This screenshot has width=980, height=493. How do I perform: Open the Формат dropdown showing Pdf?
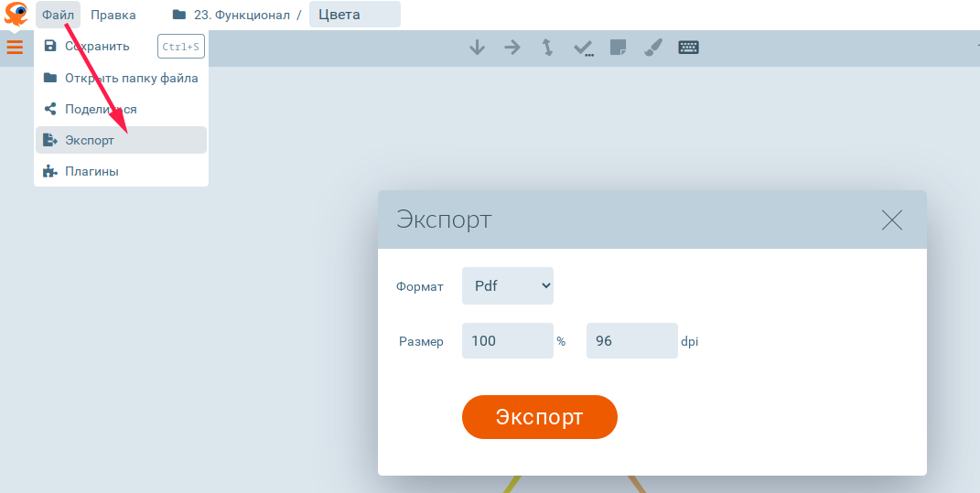click(x=508, y=286)
